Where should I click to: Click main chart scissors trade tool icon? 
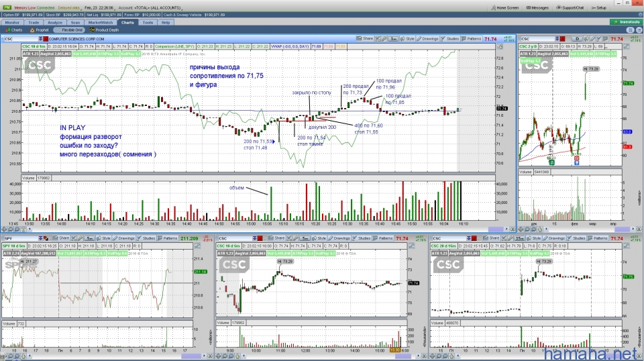coord(378,39)
